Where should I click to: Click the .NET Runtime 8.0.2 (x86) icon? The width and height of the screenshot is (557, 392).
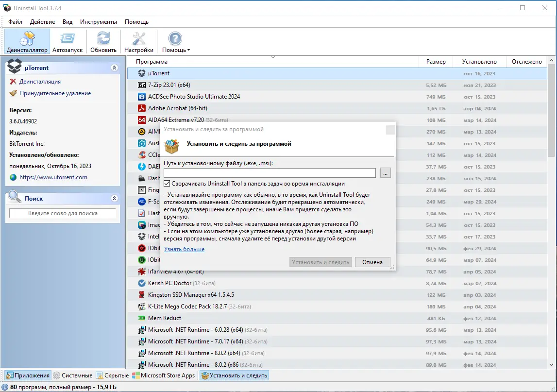coord(142,365)
